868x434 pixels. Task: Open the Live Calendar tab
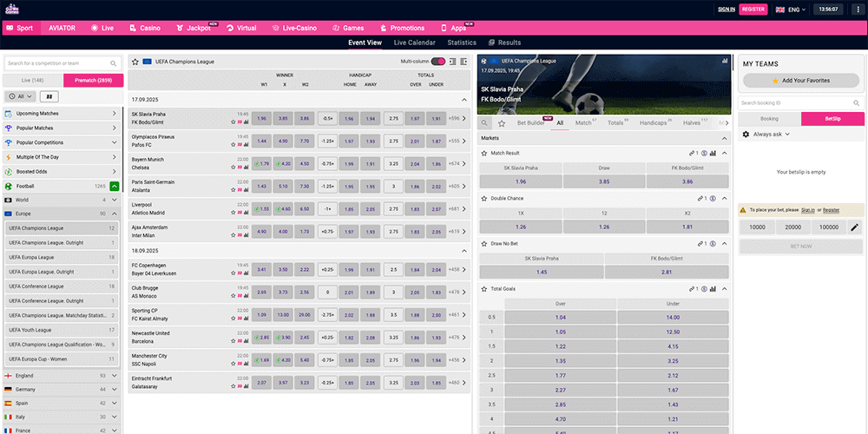[414, 43]
